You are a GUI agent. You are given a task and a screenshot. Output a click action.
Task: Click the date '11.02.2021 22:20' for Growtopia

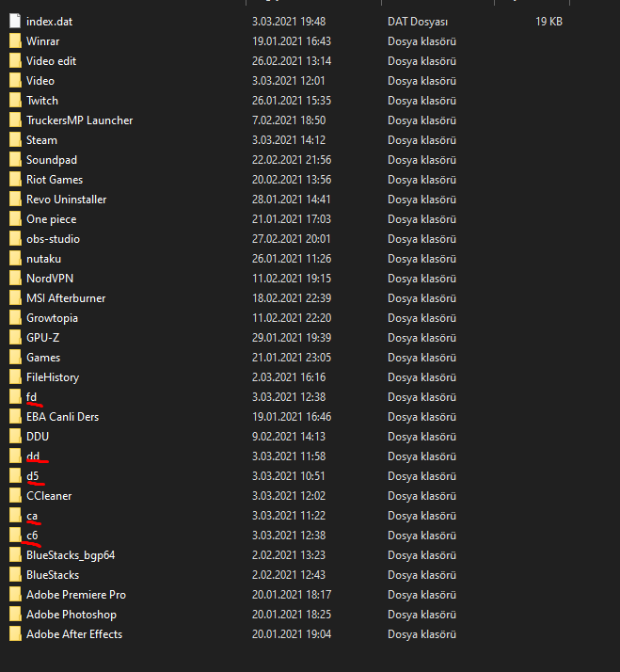(x=292, y=317)
